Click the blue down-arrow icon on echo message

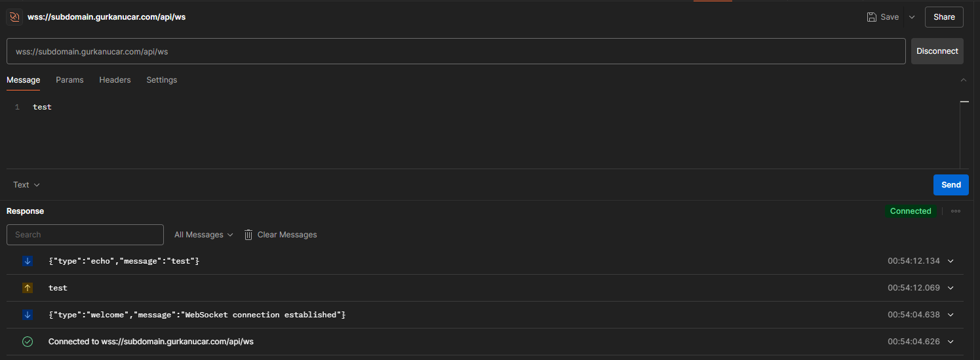[28, 261]
